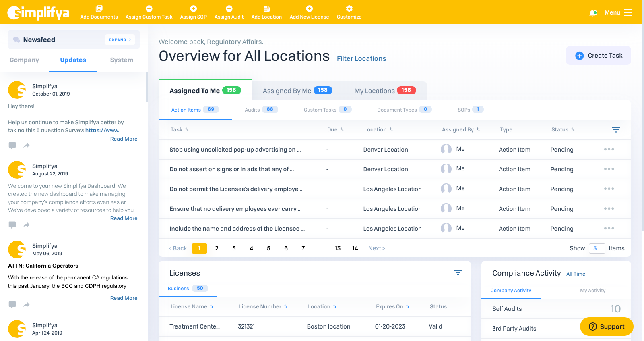Click Filter Locations link
Viewport: 644px width, 341px height.
coord(361,58)
